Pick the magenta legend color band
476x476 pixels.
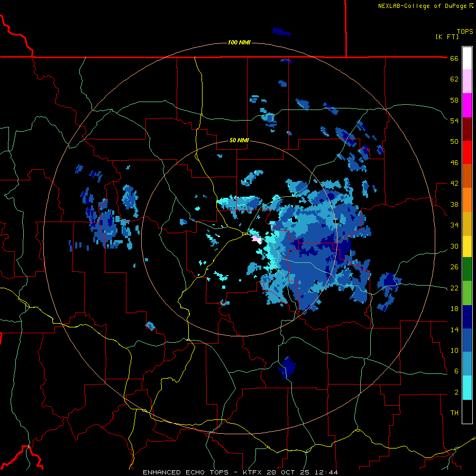[x=467, y=105]
